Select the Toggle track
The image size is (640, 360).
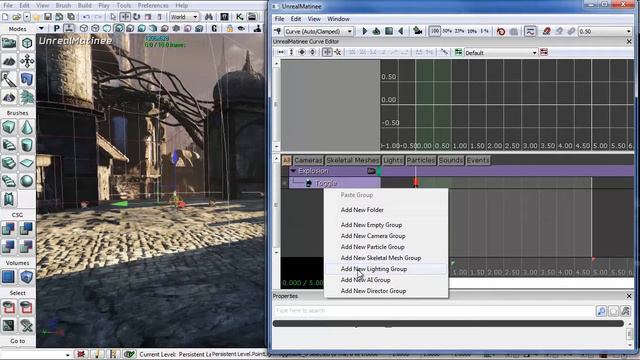point(335,183)
